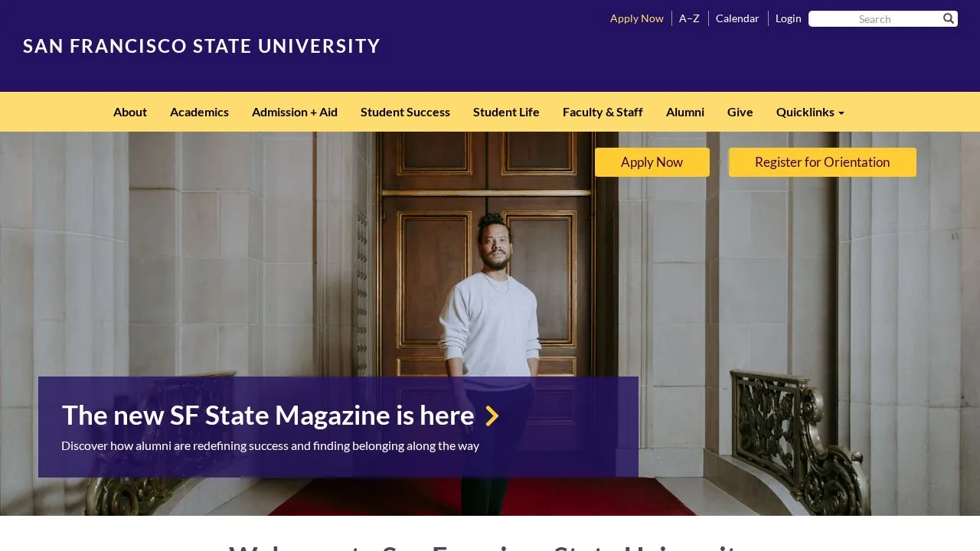Image resolution: width=980 pixels, height=551 pixels.
Task: Open the About menu
Action: pos(130,112)
